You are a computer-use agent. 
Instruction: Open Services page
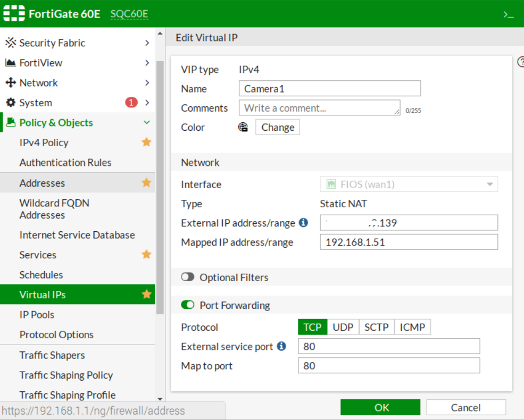point(38,255)
